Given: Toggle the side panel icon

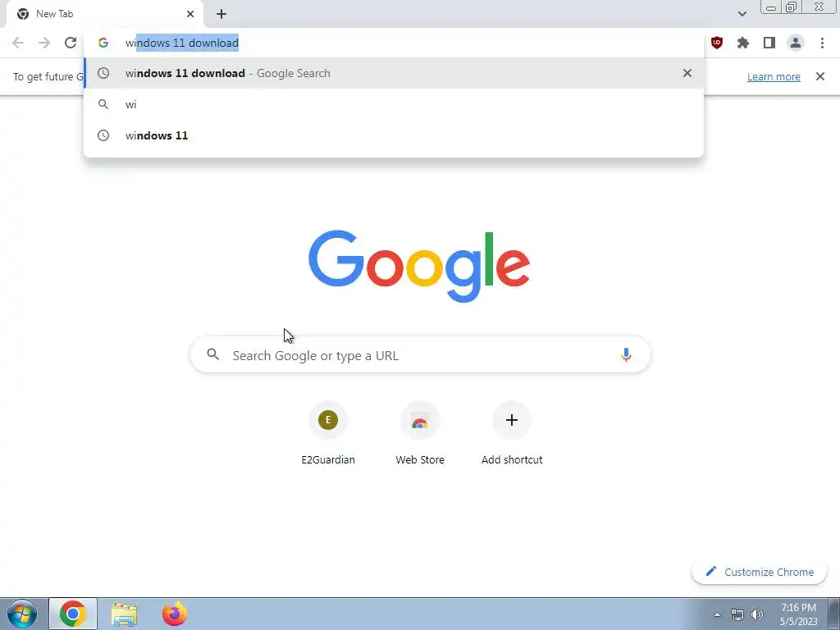Looking at the screenshot, I should click(769, 43).
